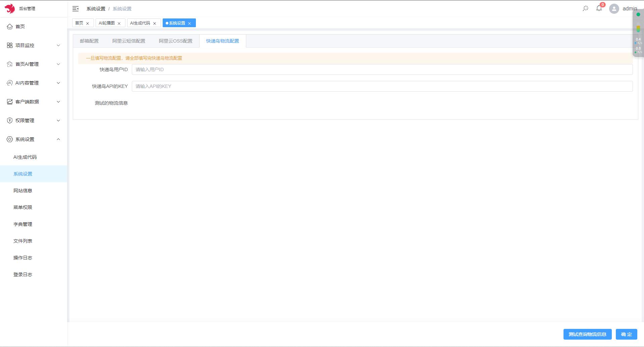Click the 权限管理 shield icon
The image size is (644, 347).
point(10,120)
